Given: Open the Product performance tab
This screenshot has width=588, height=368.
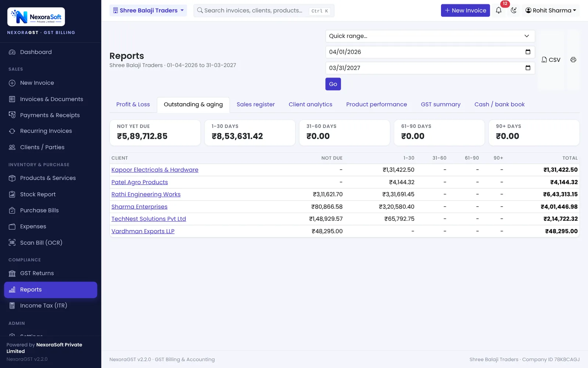Looking at the screenshot, I should (377, 105).
